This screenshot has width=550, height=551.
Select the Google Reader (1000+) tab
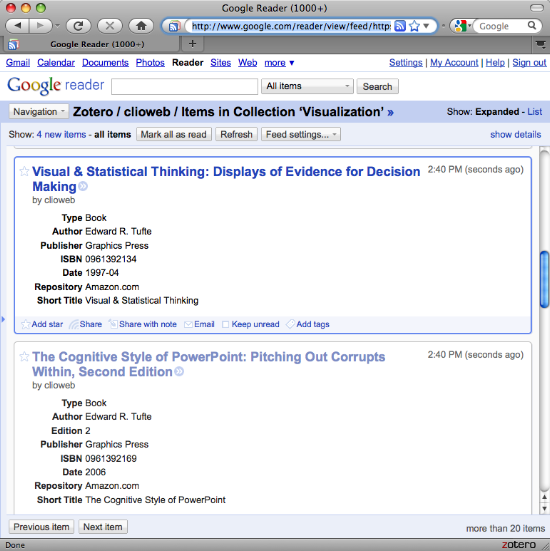pos(92,44)
